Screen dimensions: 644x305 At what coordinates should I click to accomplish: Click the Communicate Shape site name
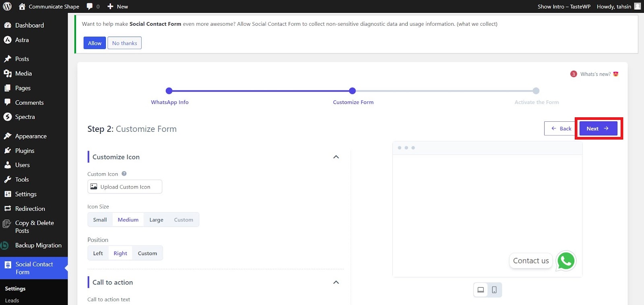54,6
